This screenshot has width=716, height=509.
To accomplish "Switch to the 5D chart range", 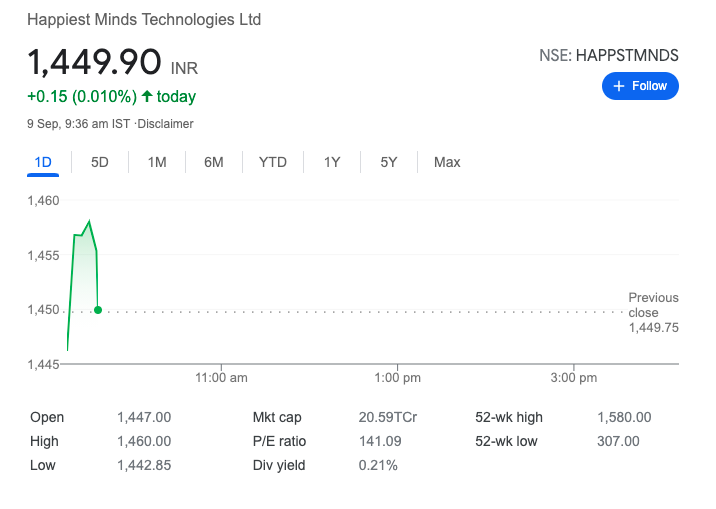I will tap(100, 162).
